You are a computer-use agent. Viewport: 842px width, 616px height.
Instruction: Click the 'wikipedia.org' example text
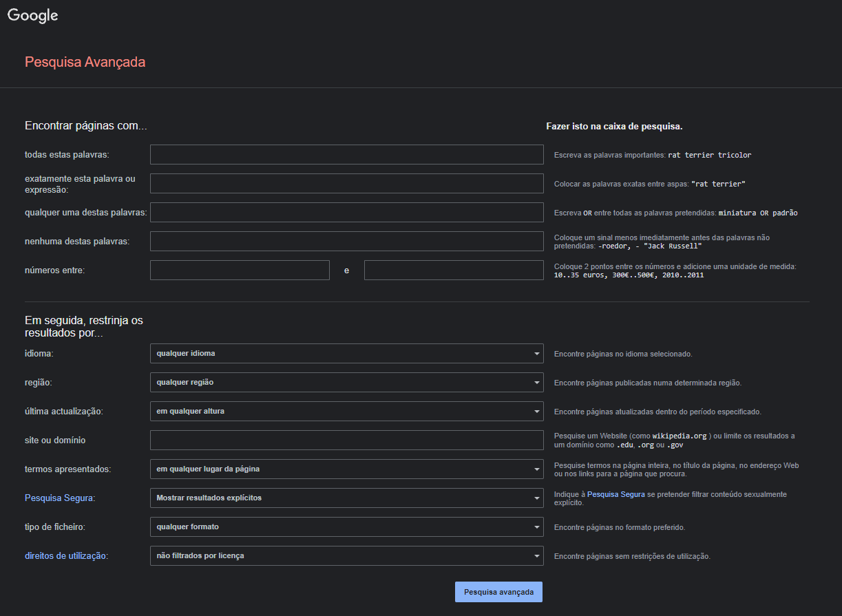coord(680,436)
